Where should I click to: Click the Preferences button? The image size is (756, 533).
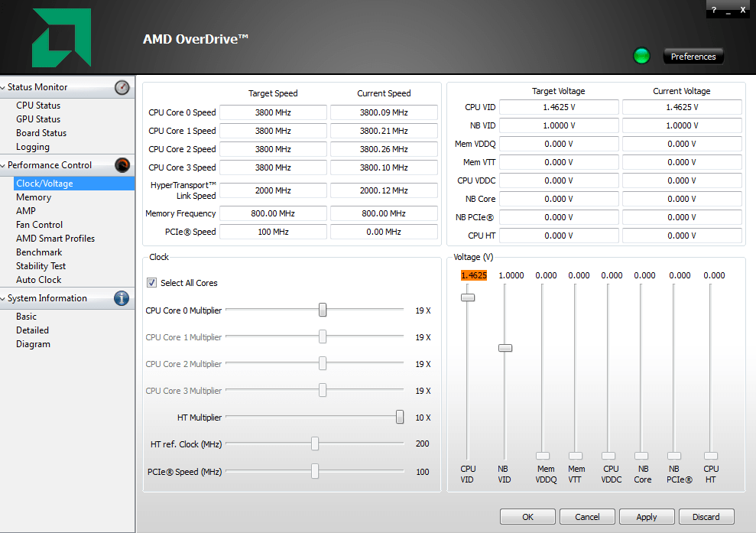[693, 57]
